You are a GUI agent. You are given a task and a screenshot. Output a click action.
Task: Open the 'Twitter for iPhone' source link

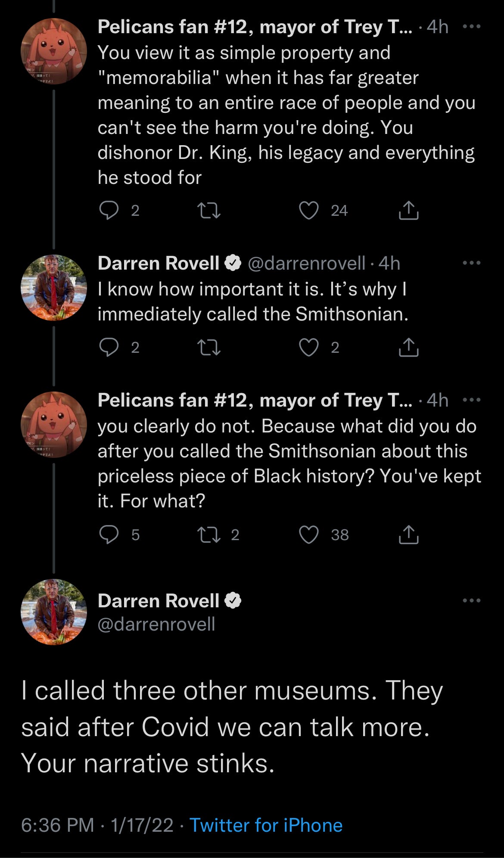[x=266, y=825]
